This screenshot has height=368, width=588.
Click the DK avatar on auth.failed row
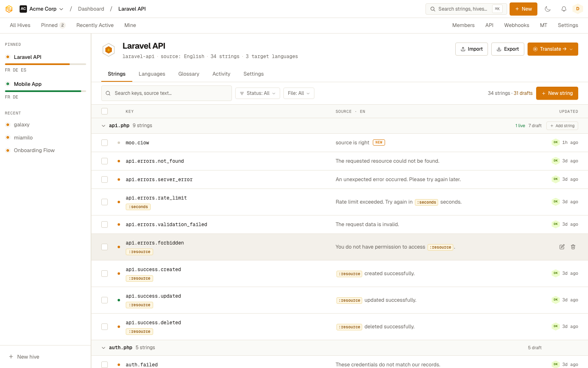555,364
